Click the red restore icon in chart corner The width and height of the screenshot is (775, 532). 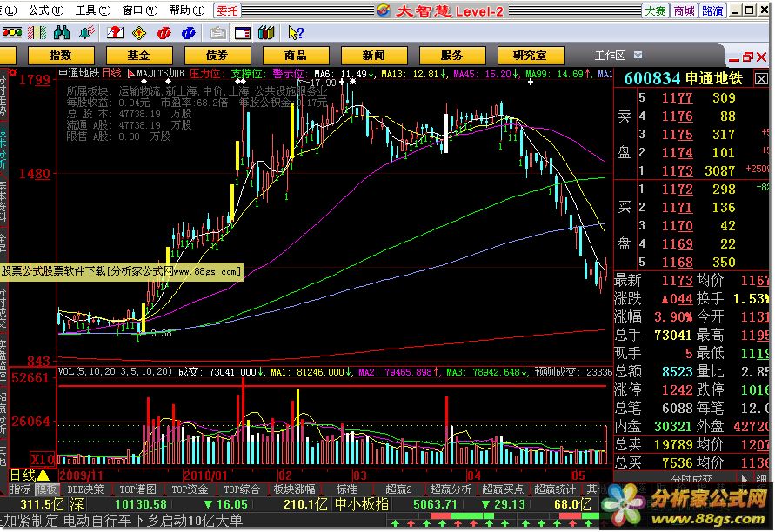pyautogui.click(x=748, y=57)
